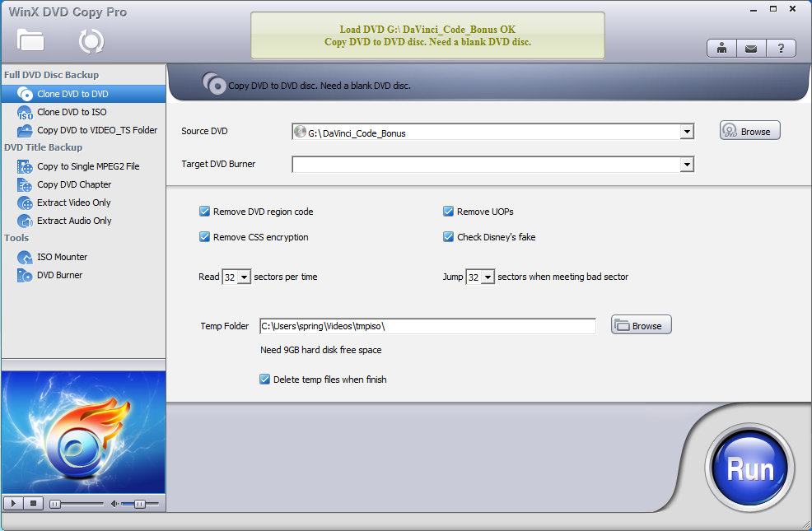Screen dimensions: 812x531
Task: Toggle Remove DVD region code checkbox
Action: pos(204,211)
